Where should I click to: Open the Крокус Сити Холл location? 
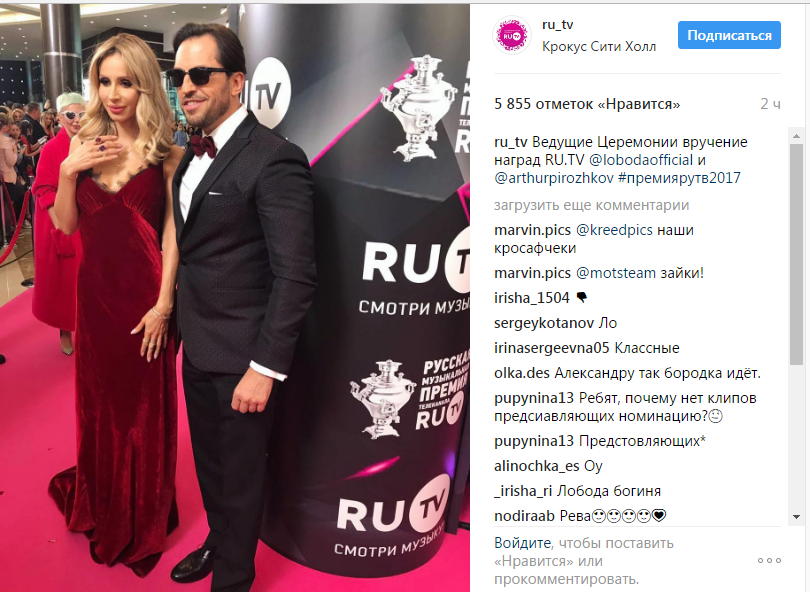click(x=599, y=46)
